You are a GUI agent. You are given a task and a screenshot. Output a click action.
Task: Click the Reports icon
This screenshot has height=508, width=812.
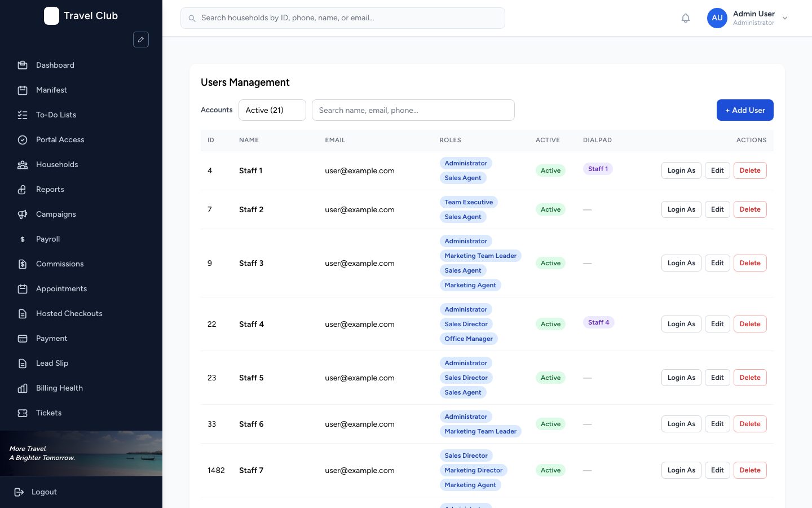[23, 189]
